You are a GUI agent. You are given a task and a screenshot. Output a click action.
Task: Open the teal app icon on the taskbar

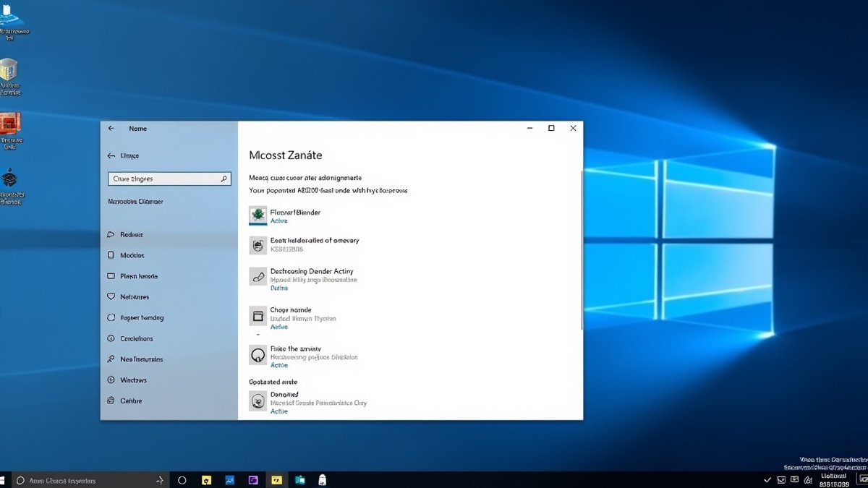point(299,480)
